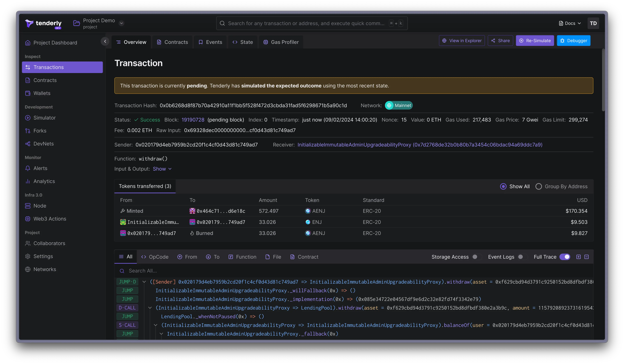Click the 0x464c71...d6e18c recipient address
624x364 pixels.
coord(221,211)
